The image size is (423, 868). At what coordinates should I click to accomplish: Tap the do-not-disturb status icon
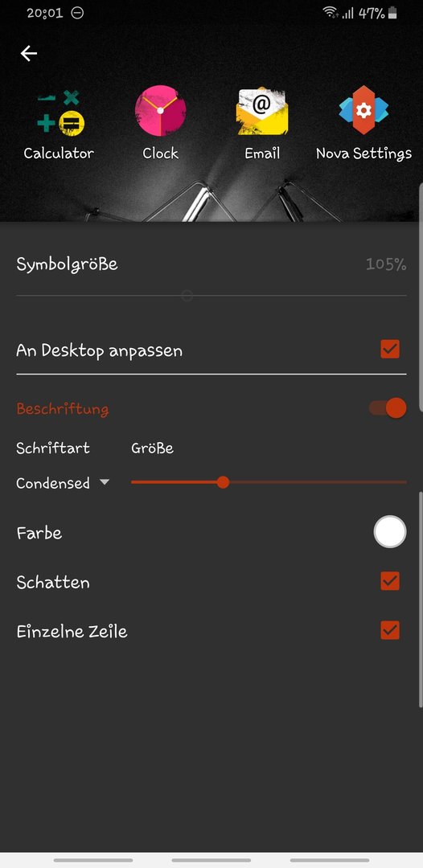[x=77, y=13]
